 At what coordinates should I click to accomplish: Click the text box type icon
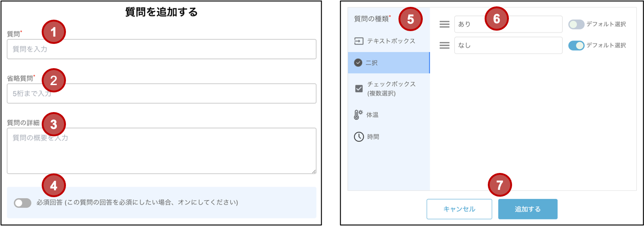point(359,41)
